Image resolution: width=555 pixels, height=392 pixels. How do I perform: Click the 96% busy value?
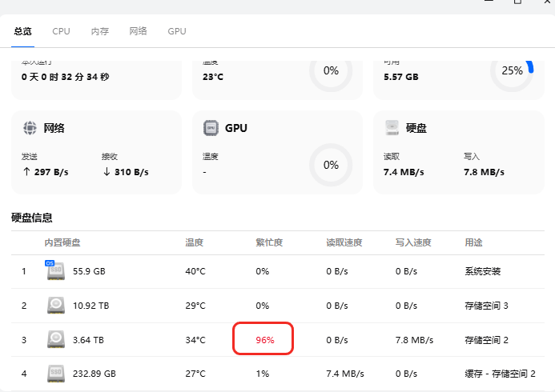coord(265,339)
